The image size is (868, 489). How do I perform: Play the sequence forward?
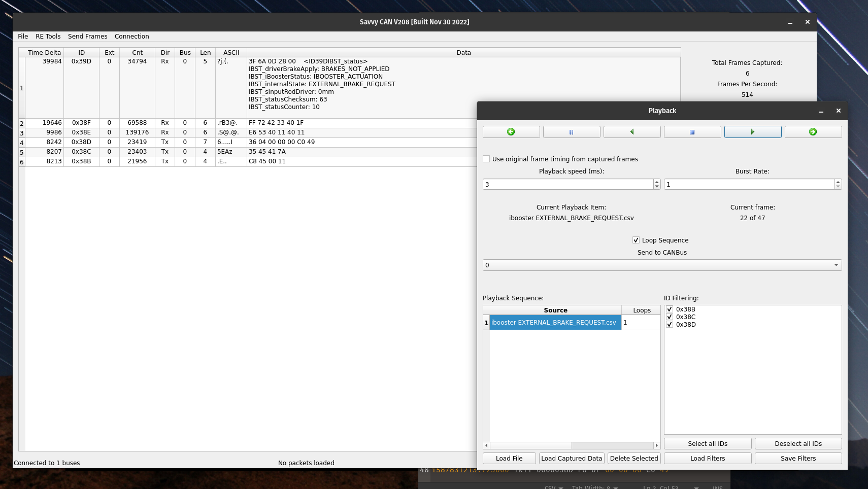pyautogui.click(x=753, y=132)
